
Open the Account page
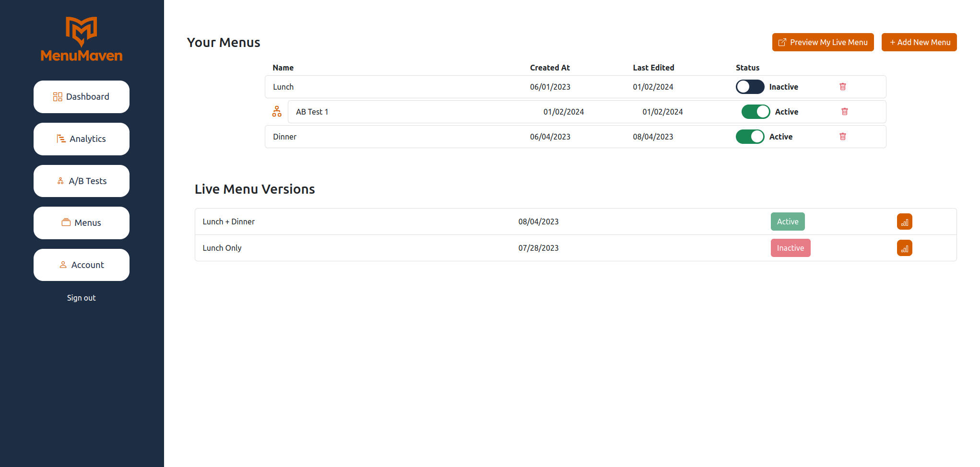tap(82, 265)
